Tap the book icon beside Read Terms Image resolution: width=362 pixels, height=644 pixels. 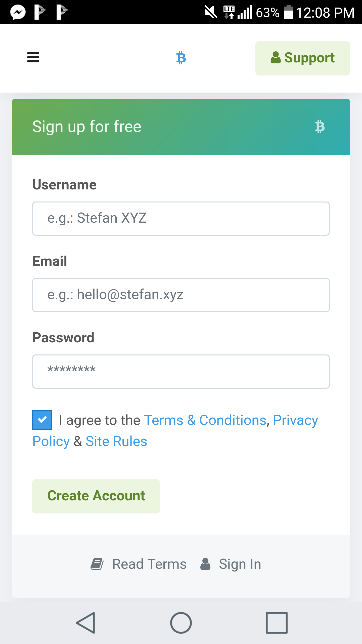pos(97,564)
